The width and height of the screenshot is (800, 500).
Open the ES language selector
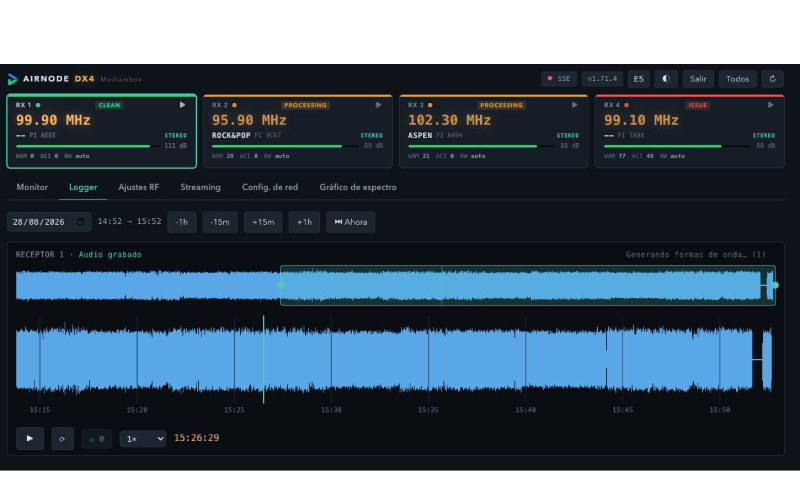638,79
